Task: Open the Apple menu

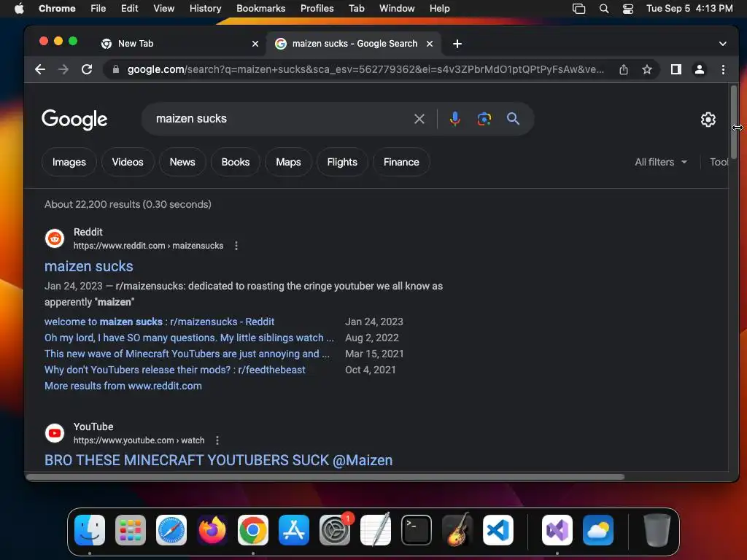Action: 19,9
